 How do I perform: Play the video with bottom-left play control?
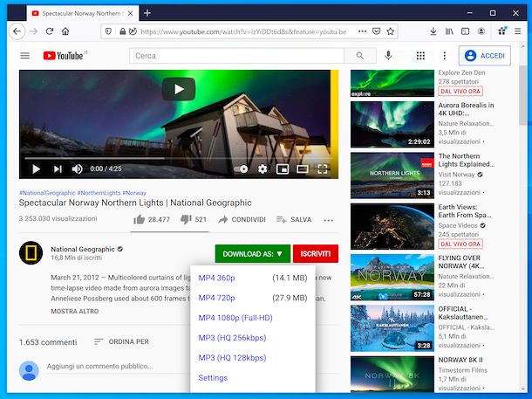pos(36,169)
